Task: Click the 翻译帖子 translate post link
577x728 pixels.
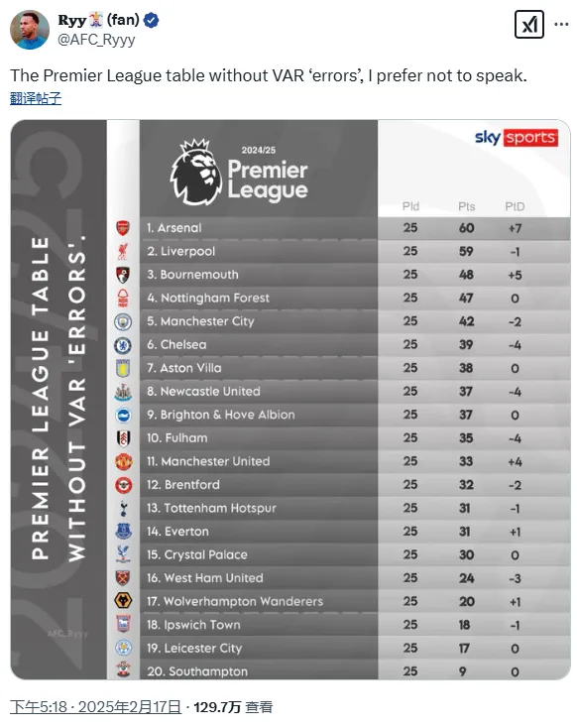Action: pyautogui.click(x=36, y=98)
